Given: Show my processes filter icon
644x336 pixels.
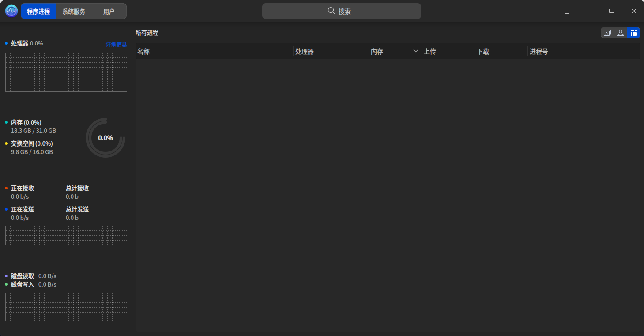Looking at the screenshot, I should point(621,33).
